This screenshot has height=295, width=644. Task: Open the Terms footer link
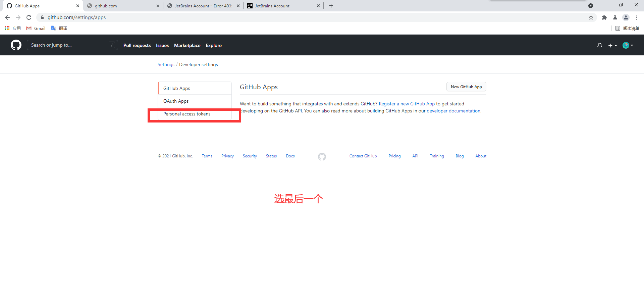tap(207, 156)
